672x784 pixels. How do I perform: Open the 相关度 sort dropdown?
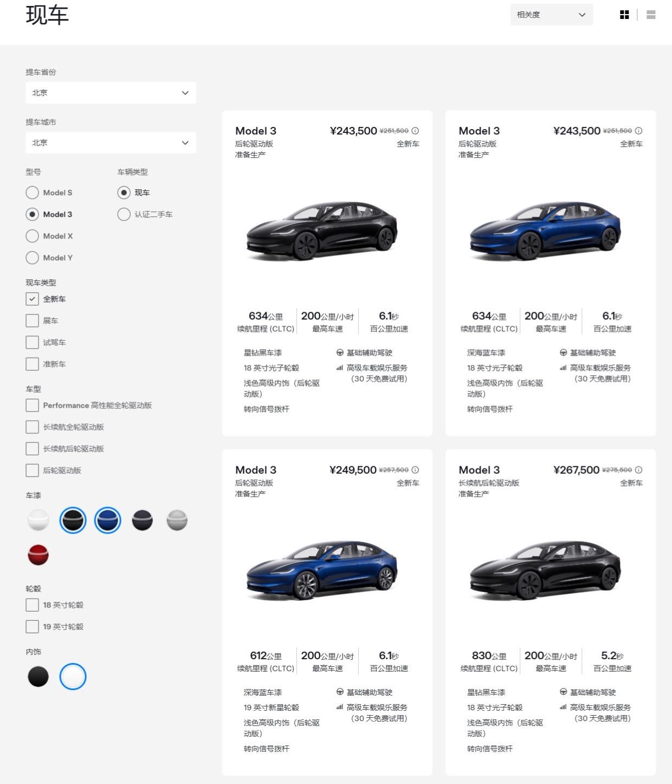[551, 15]
